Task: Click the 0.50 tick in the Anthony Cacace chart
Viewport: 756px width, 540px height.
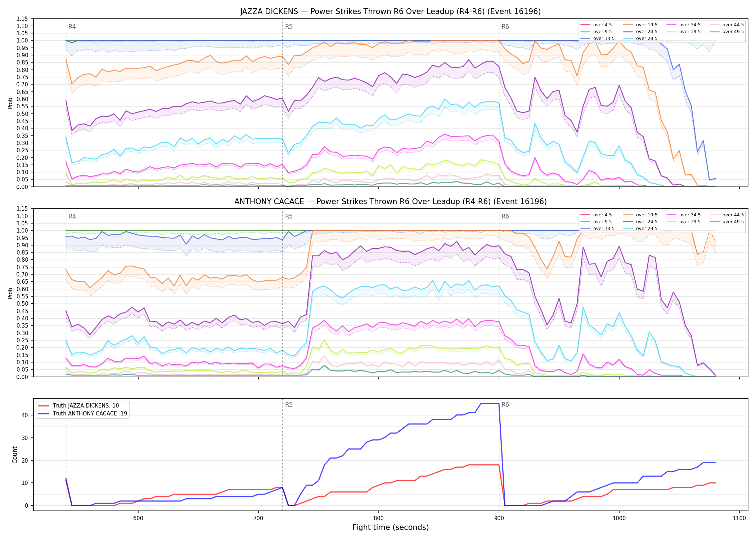Action: [x=22, y=304]
